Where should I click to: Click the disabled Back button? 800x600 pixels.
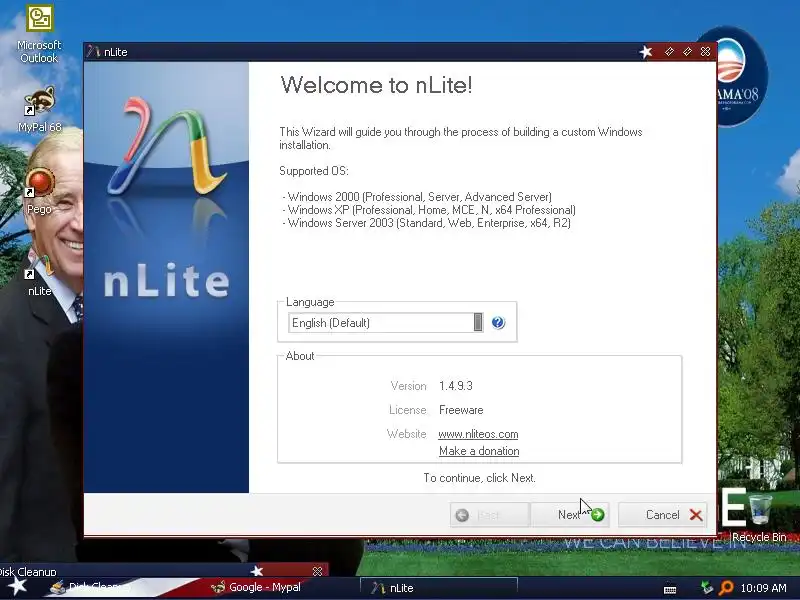pyautogui.click(x=490, y=515)
